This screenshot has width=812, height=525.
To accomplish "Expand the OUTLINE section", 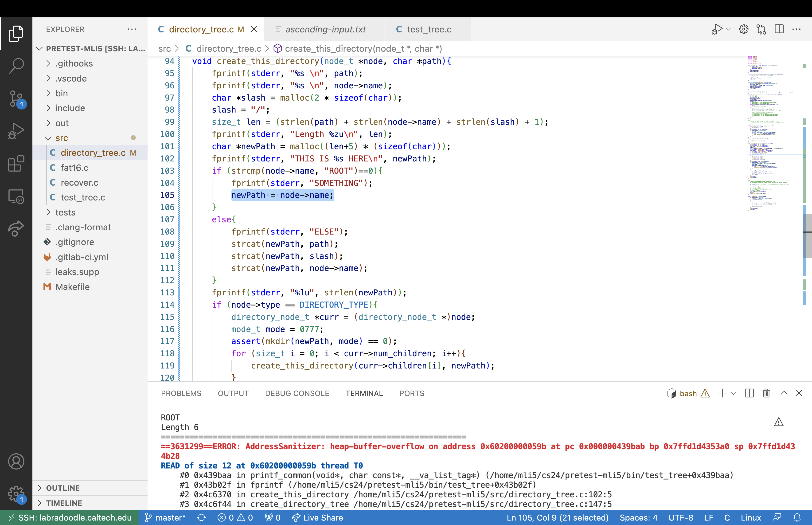I will 63,488.
